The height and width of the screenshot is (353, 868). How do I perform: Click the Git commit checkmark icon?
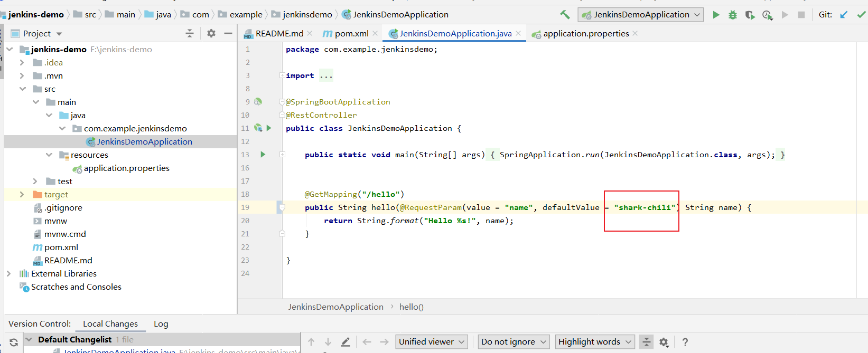[x=861, y=15]
